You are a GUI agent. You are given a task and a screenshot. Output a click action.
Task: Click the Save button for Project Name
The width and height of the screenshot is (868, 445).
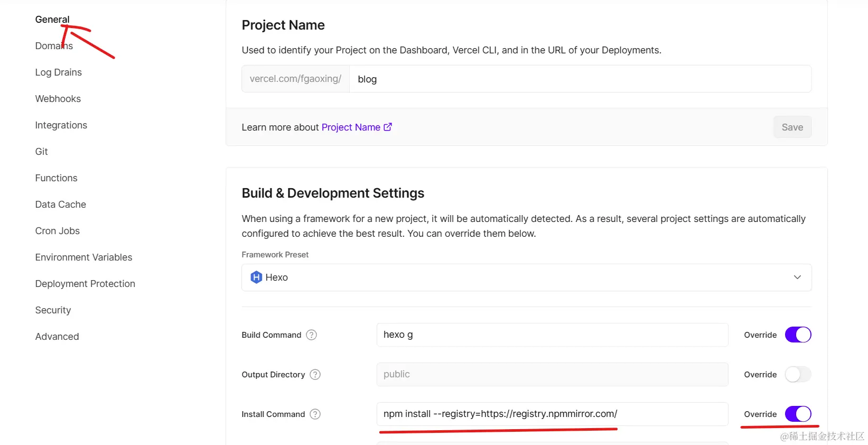(x=792, y=127)
